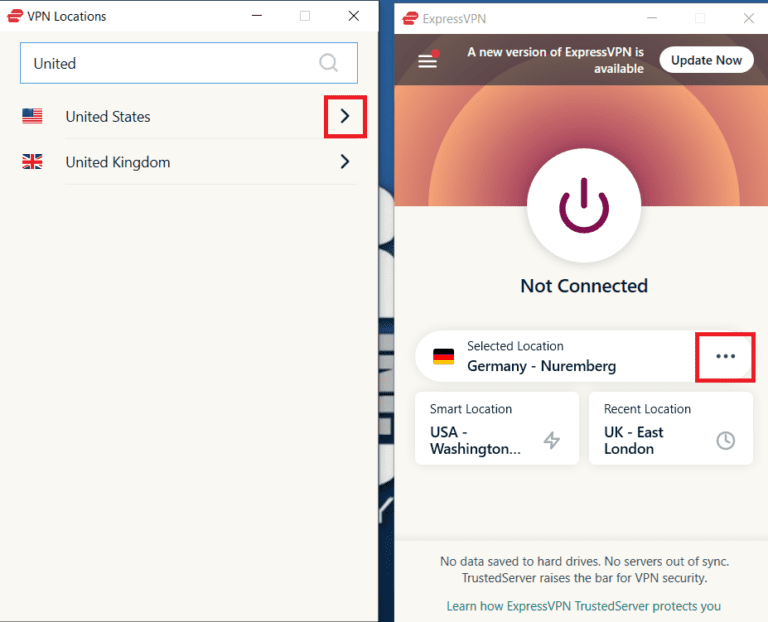Viewport: 768px width, 622px height.
Task: Click the ExpressVPN logo in VPN Locations title bar
Action: [15, 16]
